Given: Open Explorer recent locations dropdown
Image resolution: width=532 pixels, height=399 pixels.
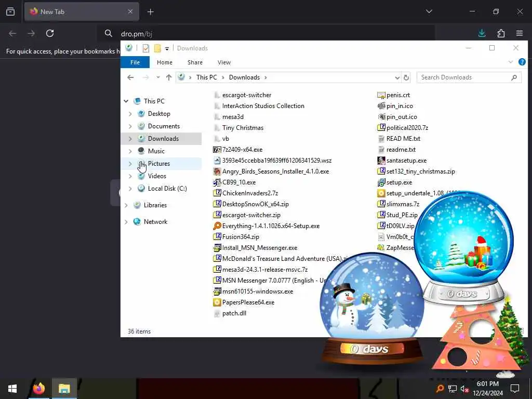Looking at the screenshot, I should [158, 77].
